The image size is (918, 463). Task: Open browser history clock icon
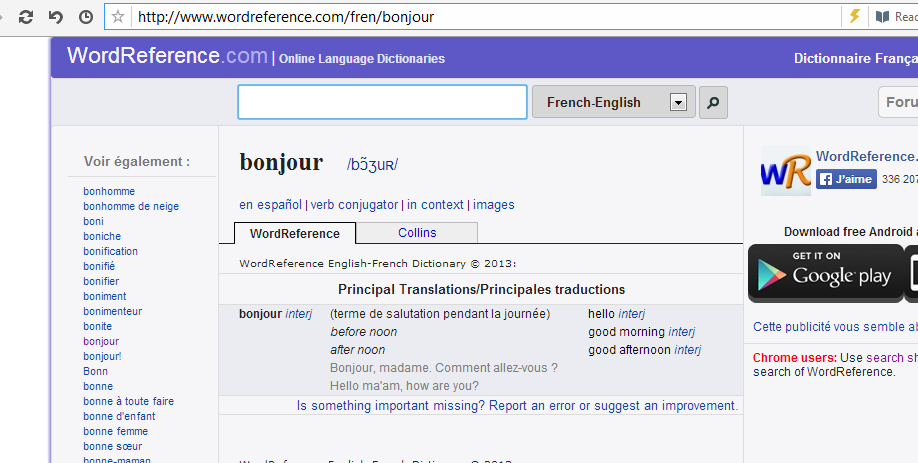click(x=86, y=17)
